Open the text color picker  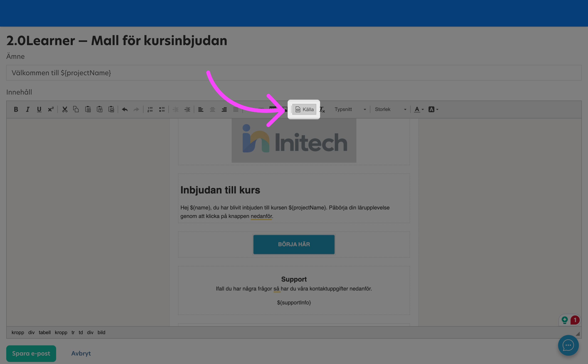tap(419, 109)
